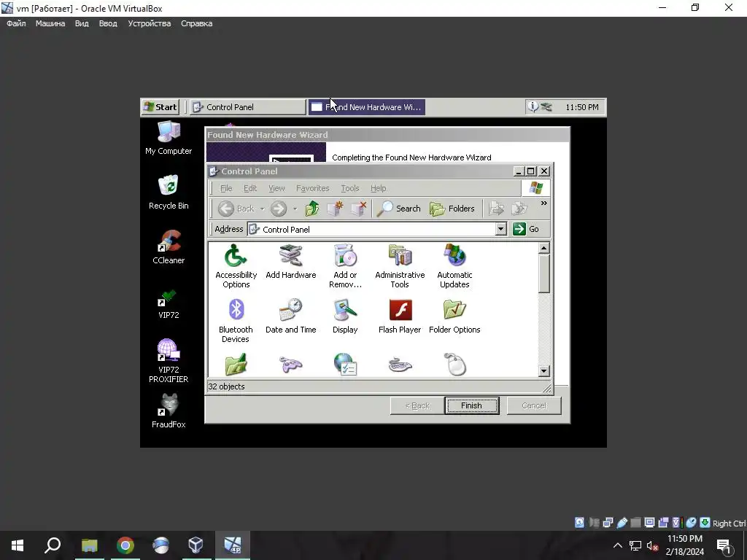Open the Edit menu

tap(250, 188)
